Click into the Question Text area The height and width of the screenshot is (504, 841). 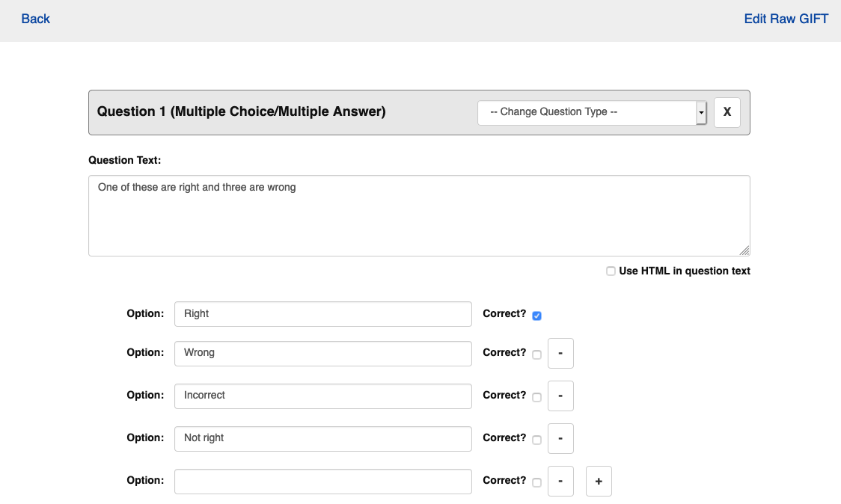point(419,215)
